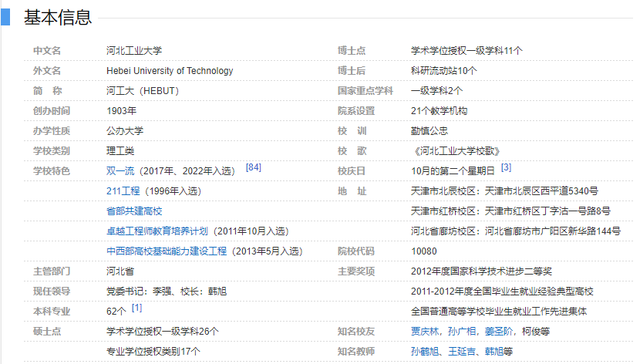Open the 卓越工程师教育培养计划 link

click(x=157, y=231)
